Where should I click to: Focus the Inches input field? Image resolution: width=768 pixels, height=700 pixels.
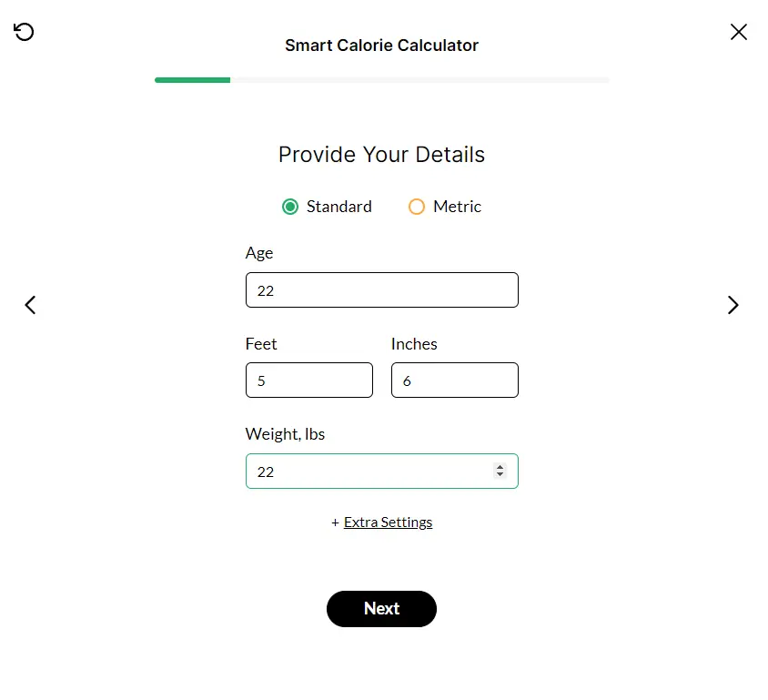coord(455,380)
